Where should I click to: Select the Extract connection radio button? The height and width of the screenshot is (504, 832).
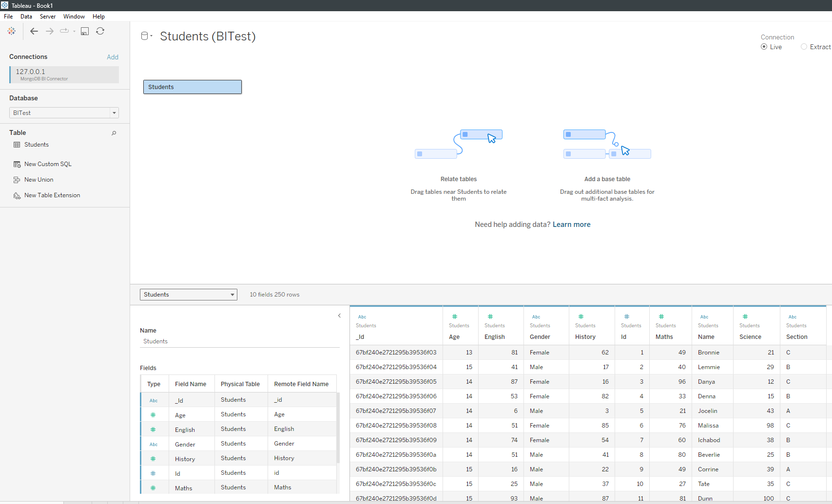(x=804, y=47)
